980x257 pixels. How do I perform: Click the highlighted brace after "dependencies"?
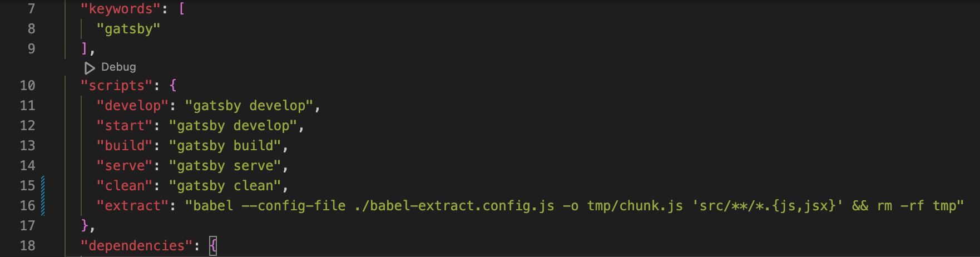[x=213, y=246]
